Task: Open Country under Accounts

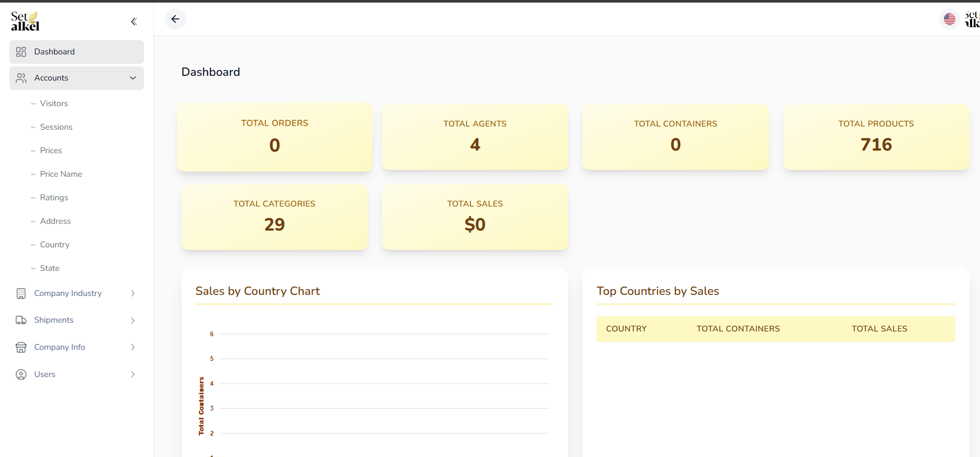Action: [x=54, y=245]
